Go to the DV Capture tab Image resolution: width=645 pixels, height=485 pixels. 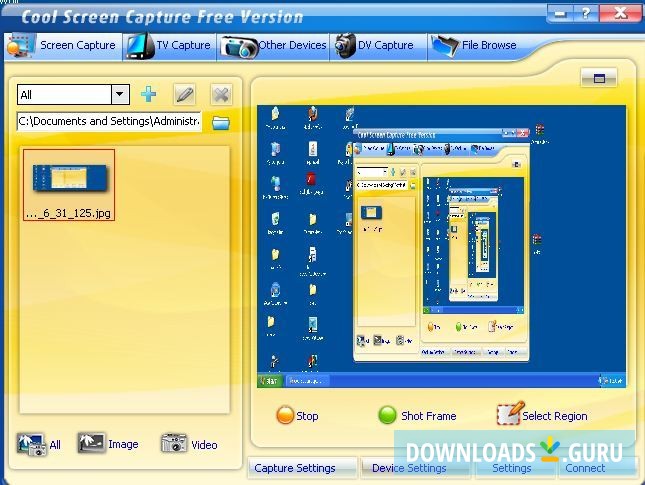[378, 46]
